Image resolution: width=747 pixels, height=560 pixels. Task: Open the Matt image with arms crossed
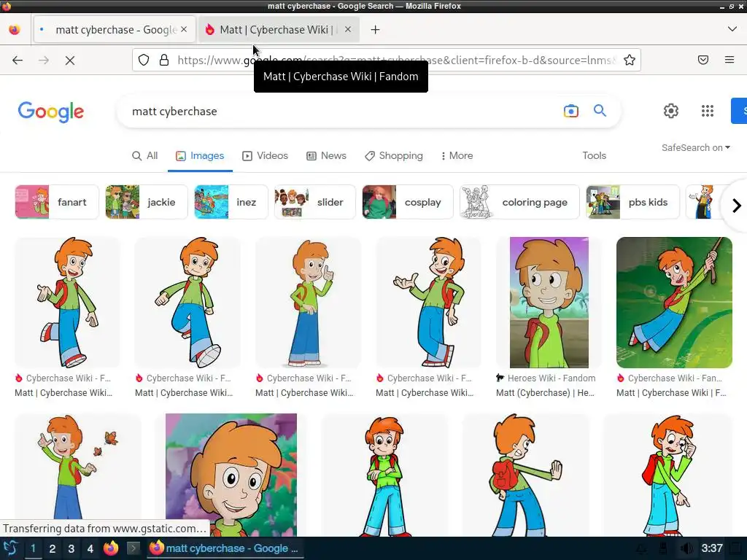[x=385, y=475]
